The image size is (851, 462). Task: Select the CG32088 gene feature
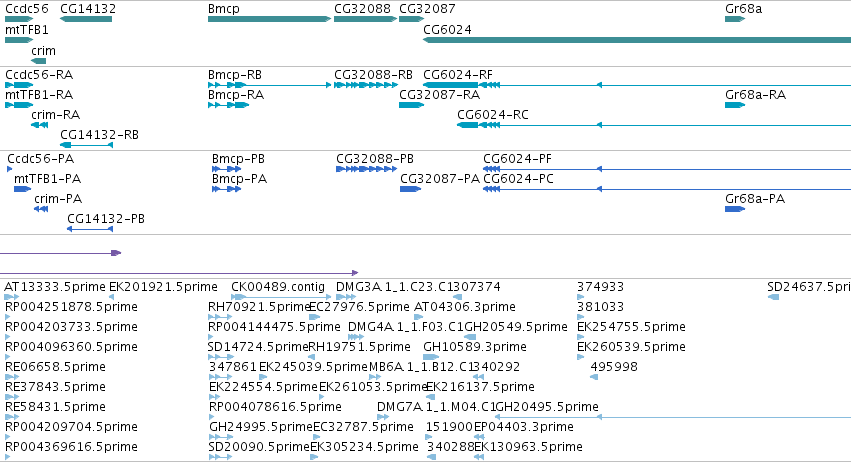(366, 19)
